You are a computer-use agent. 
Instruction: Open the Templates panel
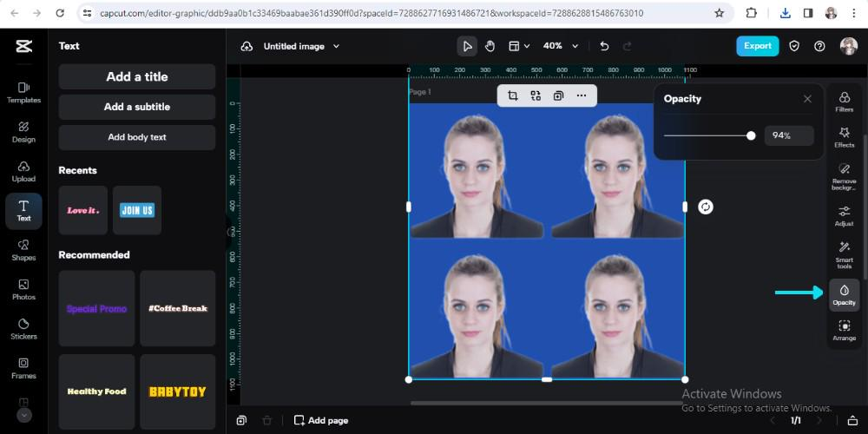[23, 93]
